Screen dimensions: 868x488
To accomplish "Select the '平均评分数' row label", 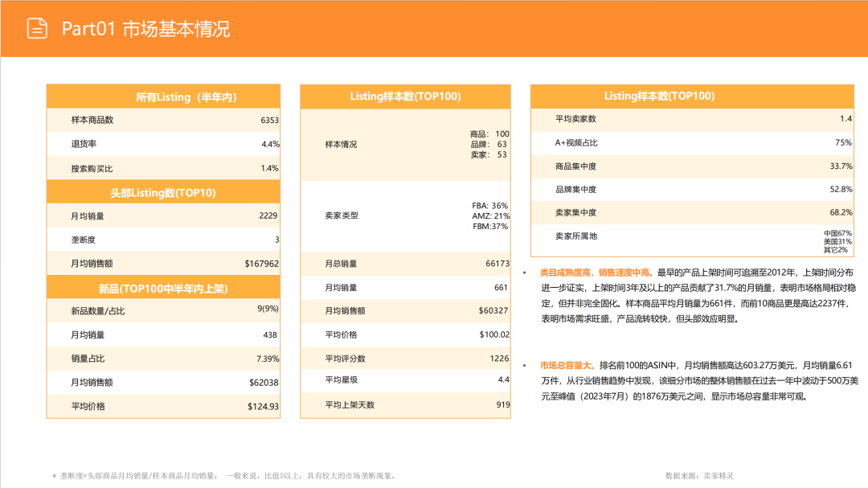I will coord(345,359).
